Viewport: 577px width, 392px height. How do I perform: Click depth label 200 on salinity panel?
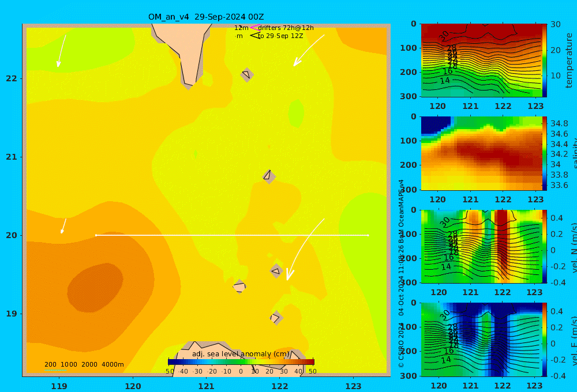409,165
